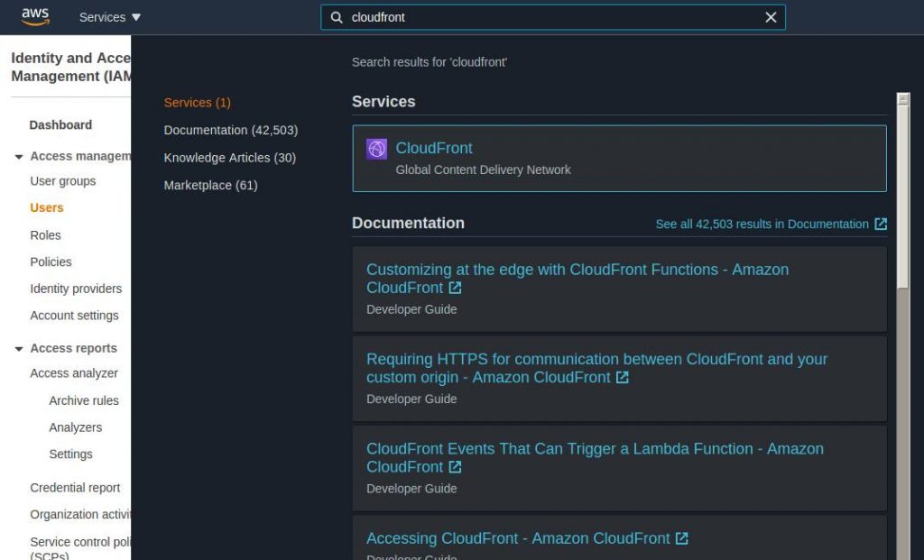Collapse the Access management section arrow
Viewport: 924px width, 560px height.
pyautogui.click(x=19, y=157)
